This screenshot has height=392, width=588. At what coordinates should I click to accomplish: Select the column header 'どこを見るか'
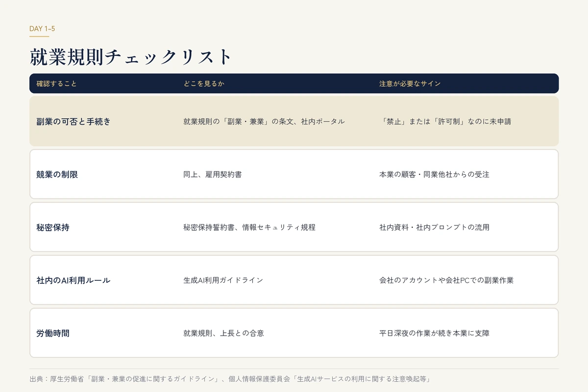204,84
